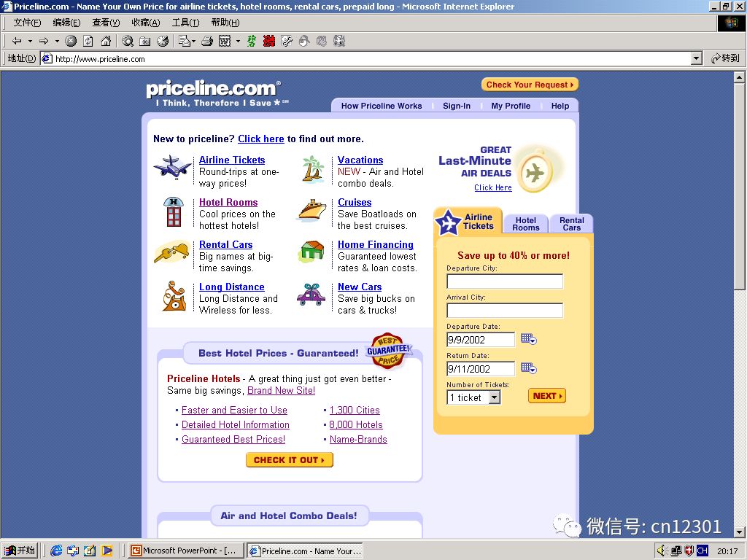This screenshot has height=560, width=747.
Task: Open the address bar dropdown
Action: click(x=697, y=58)
